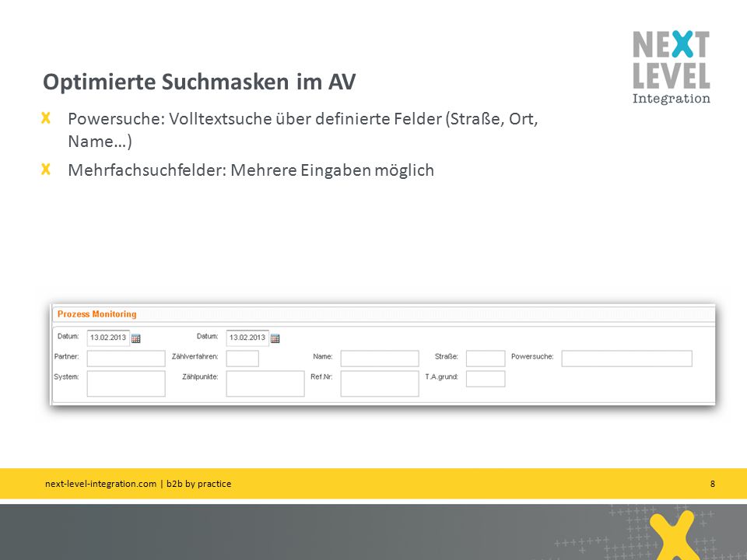Click the Powersuche label

[x=532, y=357]
